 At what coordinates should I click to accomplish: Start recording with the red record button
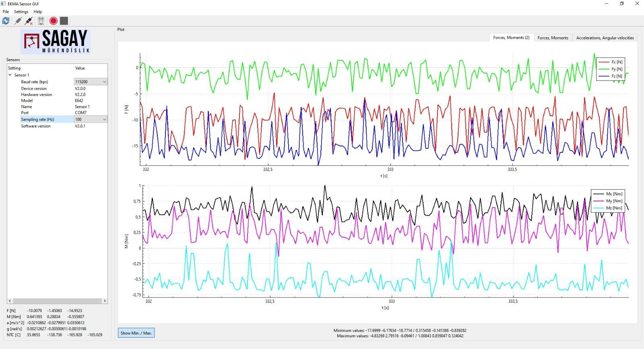[53, 21]
